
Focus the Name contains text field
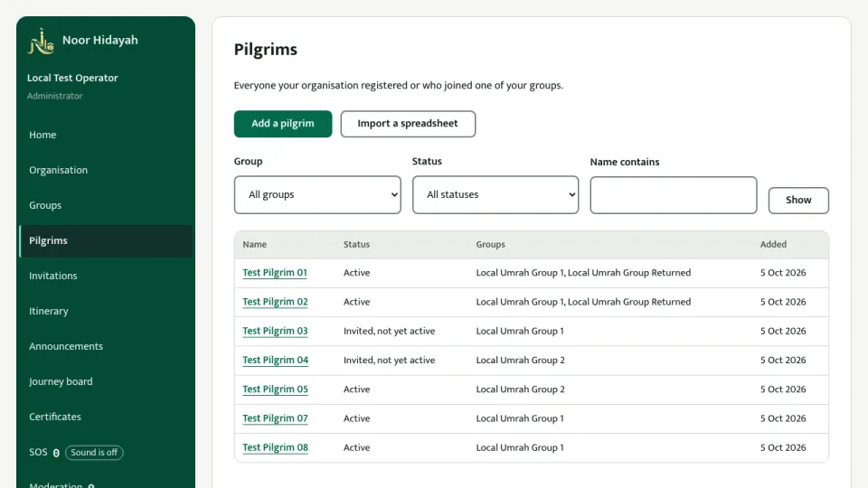[673, 195]
